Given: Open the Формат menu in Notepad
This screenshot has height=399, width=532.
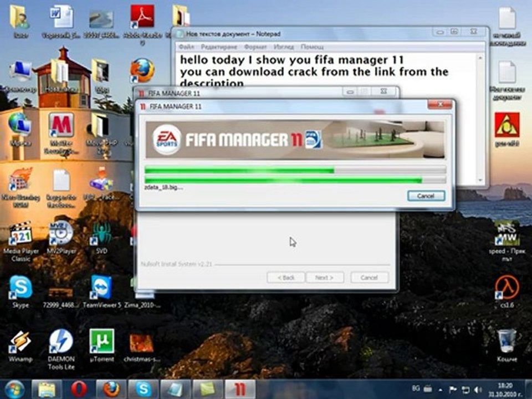Looking at the screenshot, I should coord(255,47).
